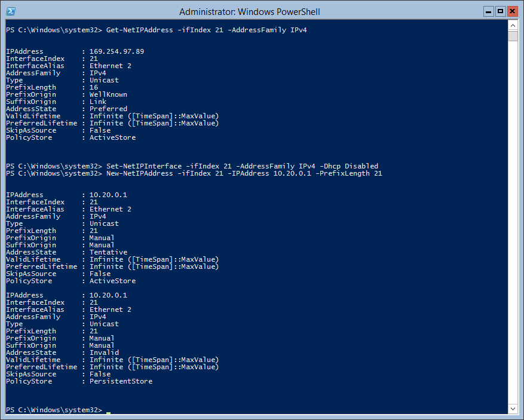Click the 'Tentative' AddressState value
This screenshot has height=420, width=524.
pyautogui.click(x=108, y=252)
